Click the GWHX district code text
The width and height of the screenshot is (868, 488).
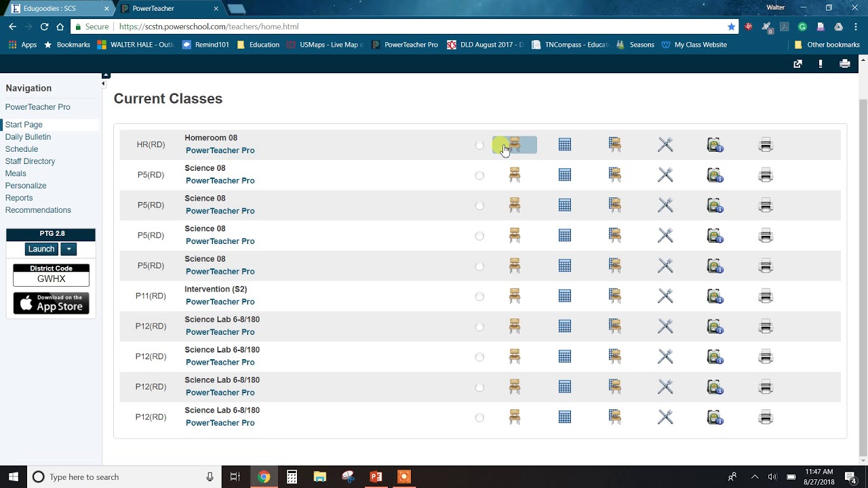pos(51,279)
